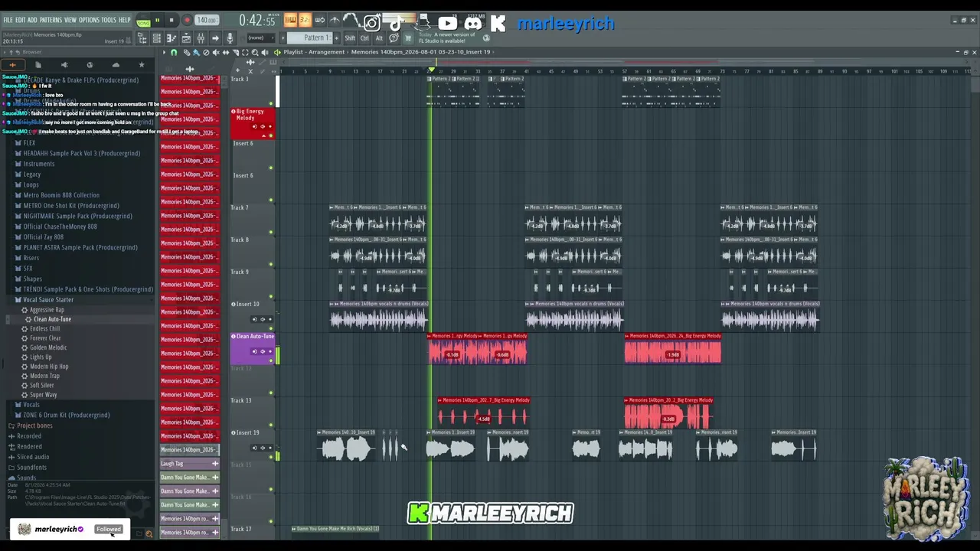Select the Paint brush tool
The height and width of the screenshot is (551, 980).
[196, 52]
